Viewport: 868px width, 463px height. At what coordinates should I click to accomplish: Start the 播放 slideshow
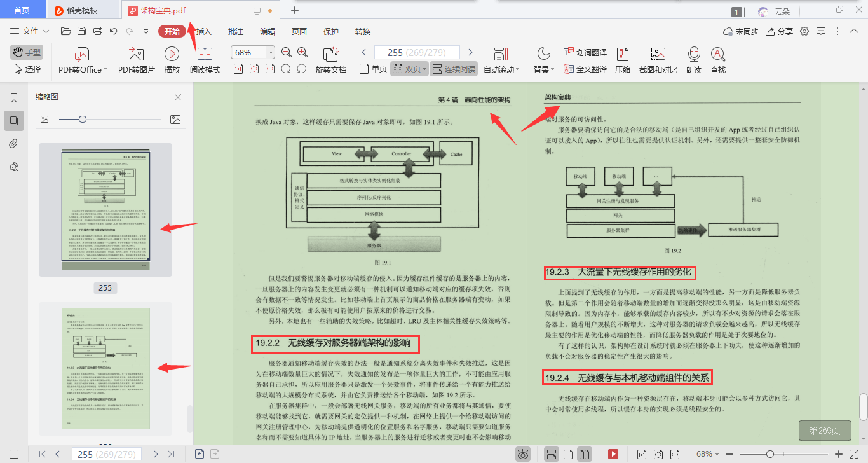[x=172, y=61]
